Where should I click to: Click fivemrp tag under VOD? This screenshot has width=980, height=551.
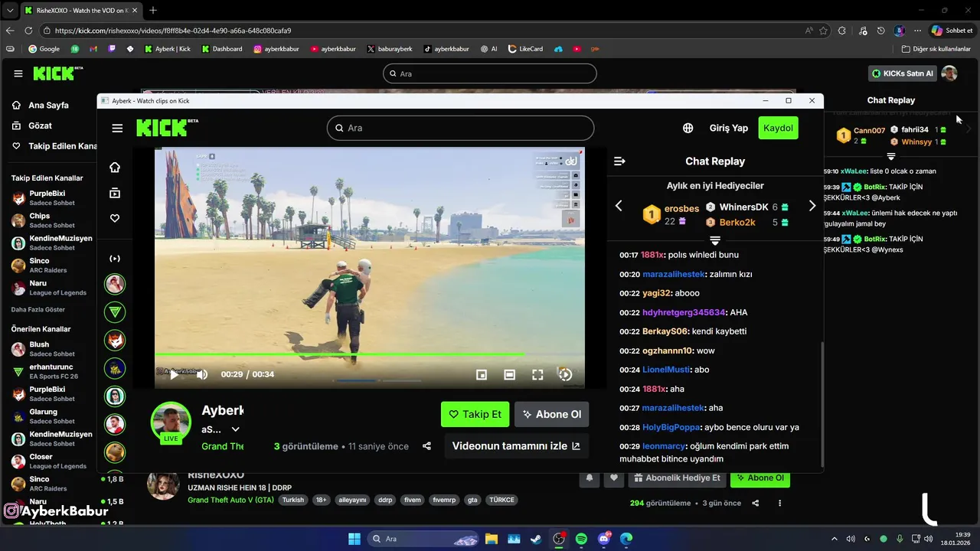tap(444, 500)
